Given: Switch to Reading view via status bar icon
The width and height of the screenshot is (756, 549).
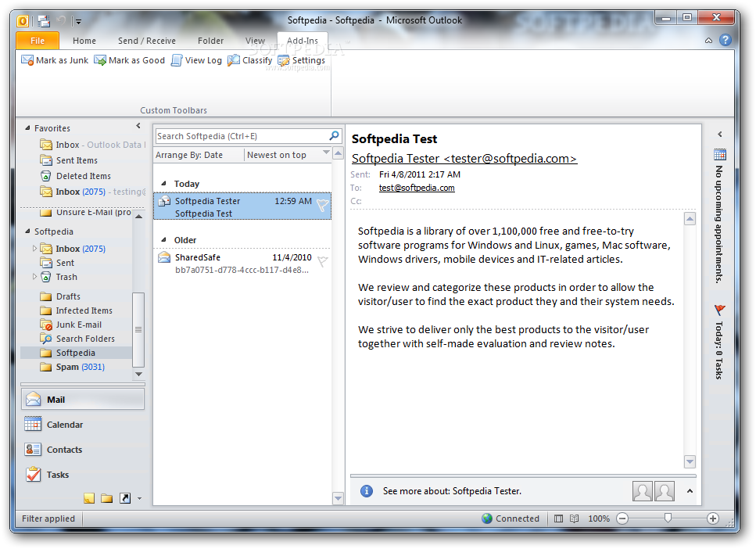Looking at the screenshot, I should pyautogui.click(x=574, y=518).
